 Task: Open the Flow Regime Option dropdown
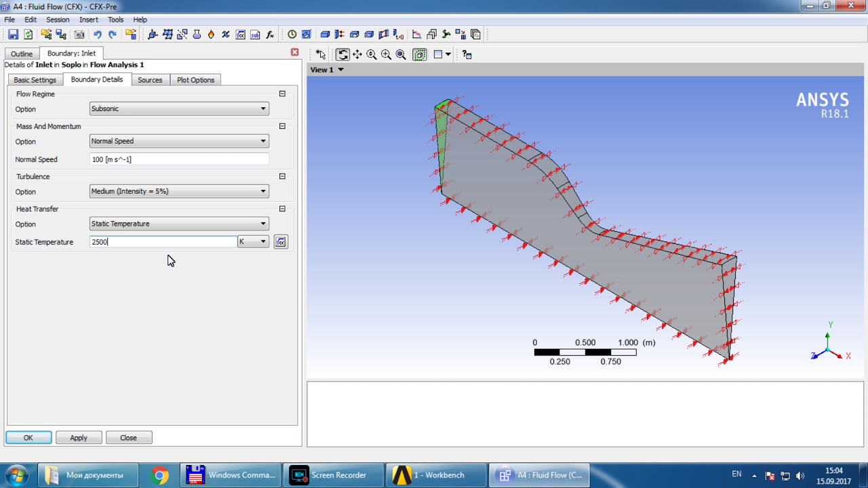coord(179,108)
